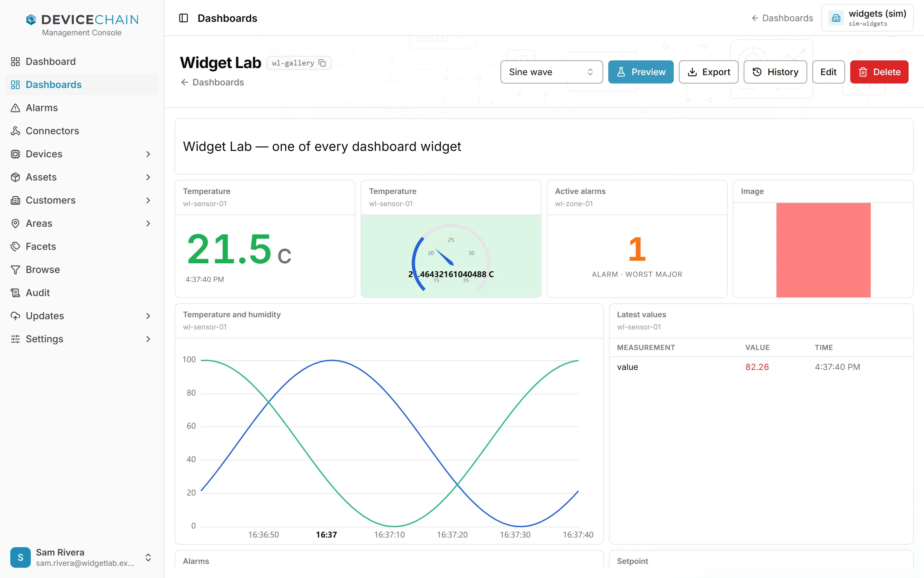The height and width of the screenshot is (578, 924).
Task: Click the Devices chip icon
Action: click(15, 154)
